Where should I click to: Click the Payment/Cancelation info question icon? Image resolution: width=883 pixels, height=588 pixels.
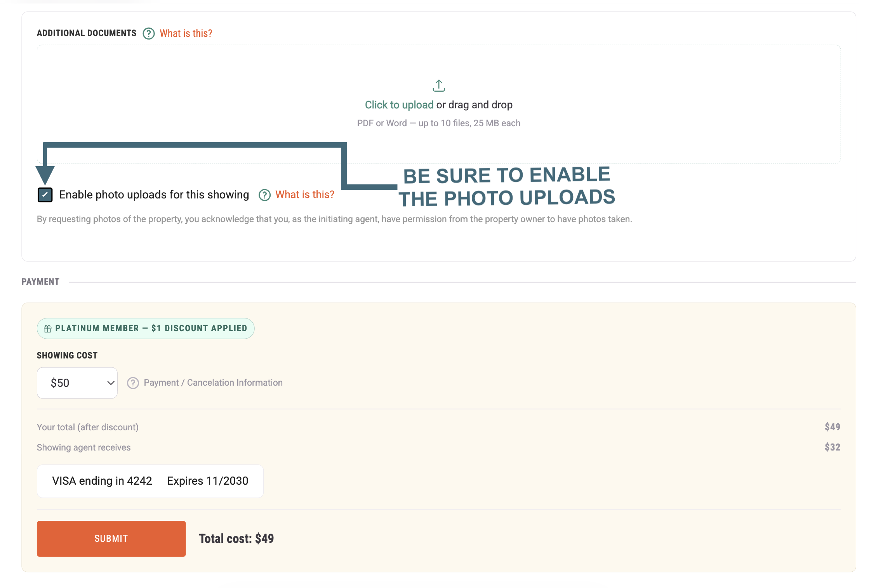coord(133,383)
